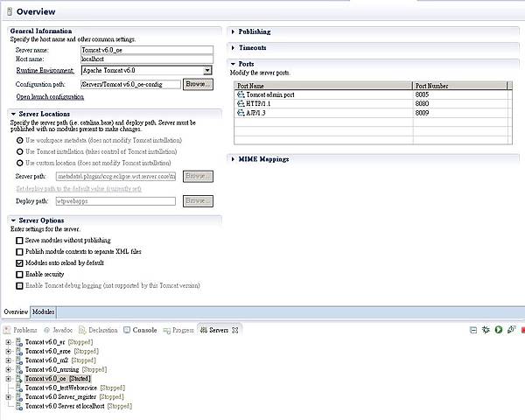Expand the Tomcat v6.0_oe tree node
525x420 pixels.
[x=9, y=379]
